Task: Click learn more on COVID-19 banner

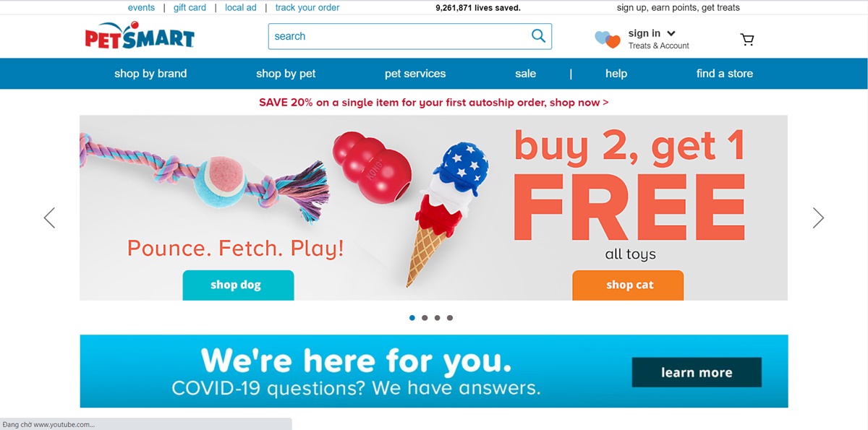Action: click(697, 372)
